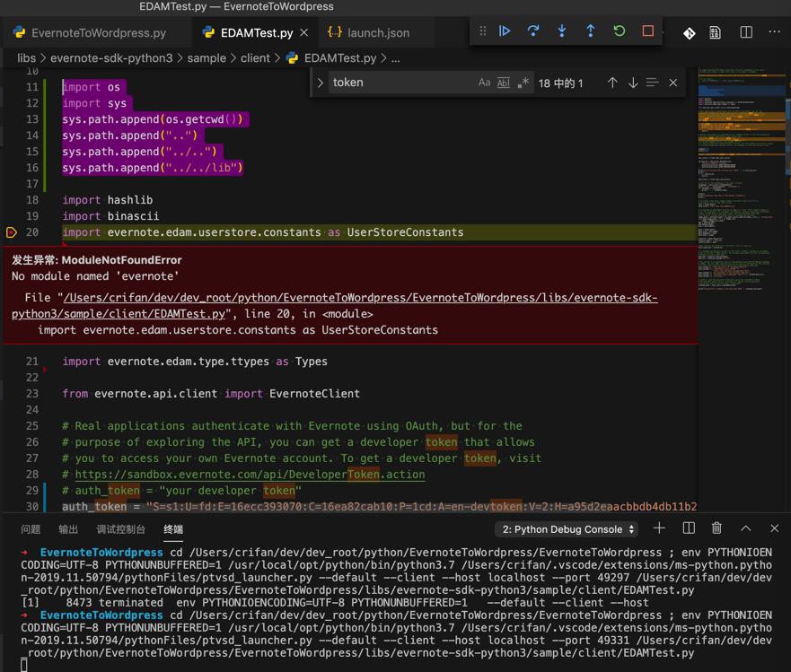Click the debug Step Out icon
Screen dimensions: 791x672
click(x=590, y=31)
